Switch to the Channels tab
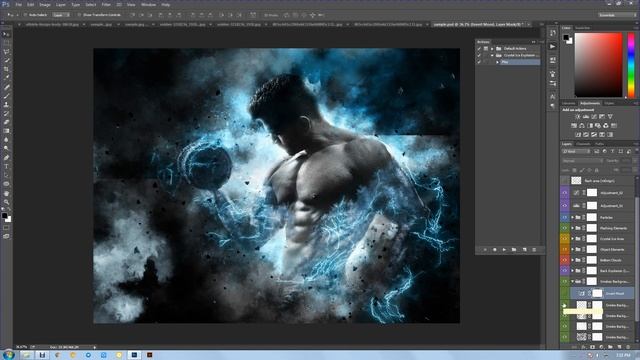Image resolution: width=640 pixels, height=360 pixels. 583,144
